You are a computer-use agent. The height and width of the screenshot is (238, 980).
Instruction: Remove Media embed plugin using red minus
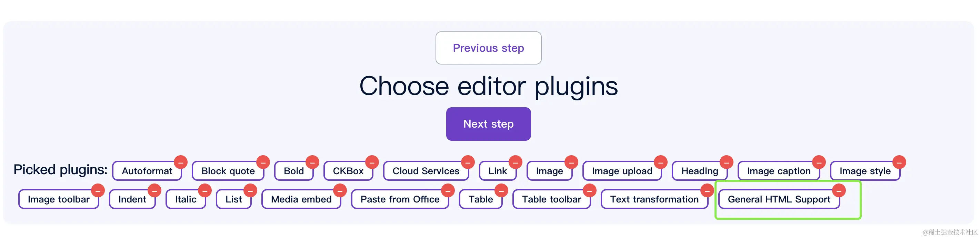tap(340, 190)
